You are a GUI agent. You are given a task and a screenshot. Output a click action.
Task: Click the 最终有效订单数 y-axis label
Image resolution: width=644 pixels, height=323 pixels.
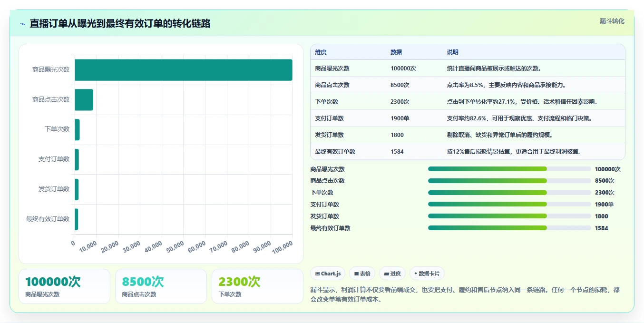tap(48, 219)
